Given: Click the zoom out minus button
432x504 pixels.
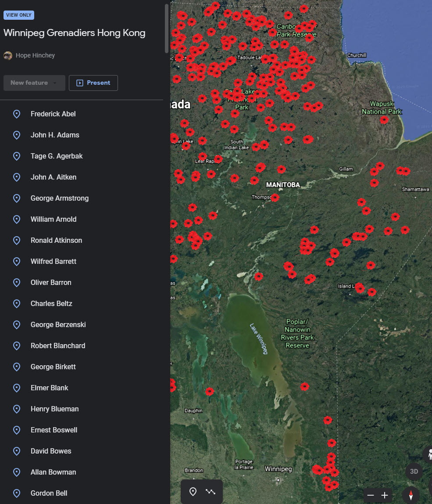Looking at the screenshot, I should click(x=371, y=495).
